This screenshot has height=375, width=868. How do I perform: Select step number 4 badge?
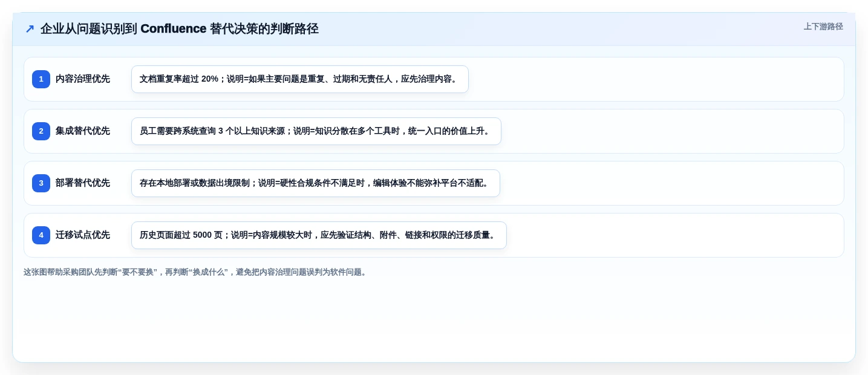tap(41, 235)
